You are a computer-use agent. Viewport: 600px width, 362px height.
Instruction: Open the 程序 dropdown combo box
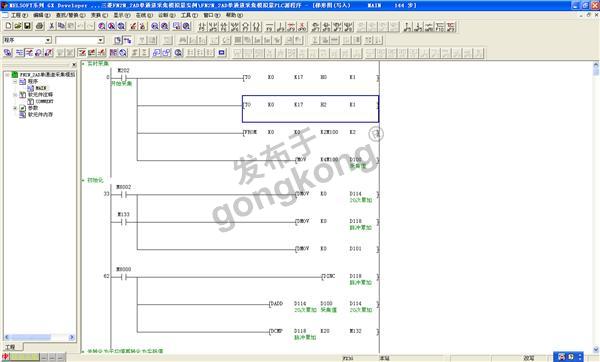click(27, 40)
